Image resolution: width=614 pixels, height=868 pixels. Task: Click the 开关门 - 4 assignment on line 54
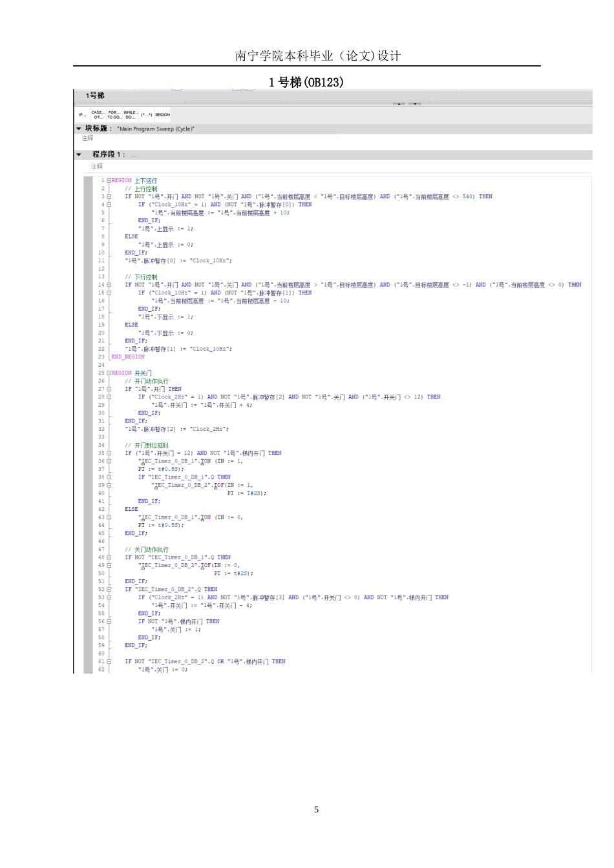[202, 606]
